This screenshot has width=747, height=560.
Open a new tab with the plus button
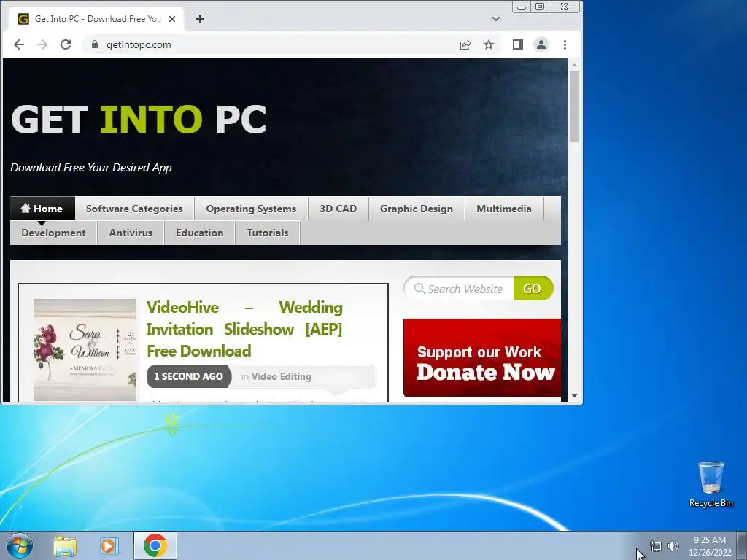(200, 19)
